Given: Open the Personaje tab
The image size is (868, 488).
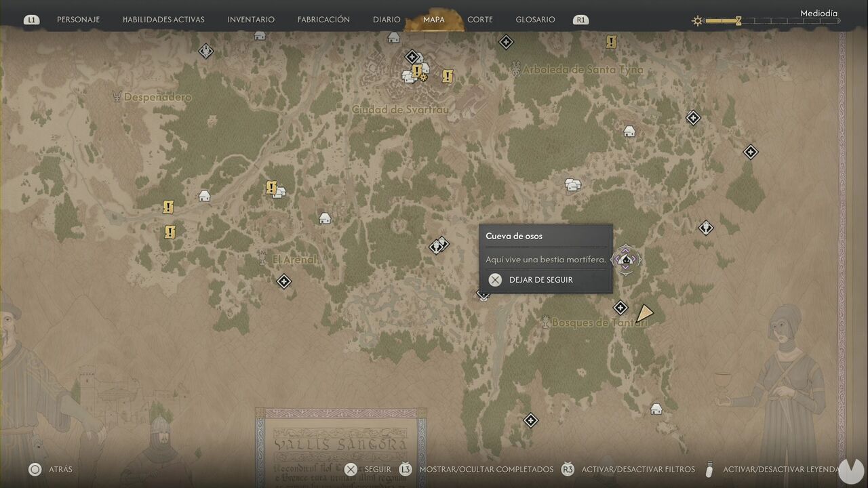Looking at the screenshot, I should coord(78,20).
